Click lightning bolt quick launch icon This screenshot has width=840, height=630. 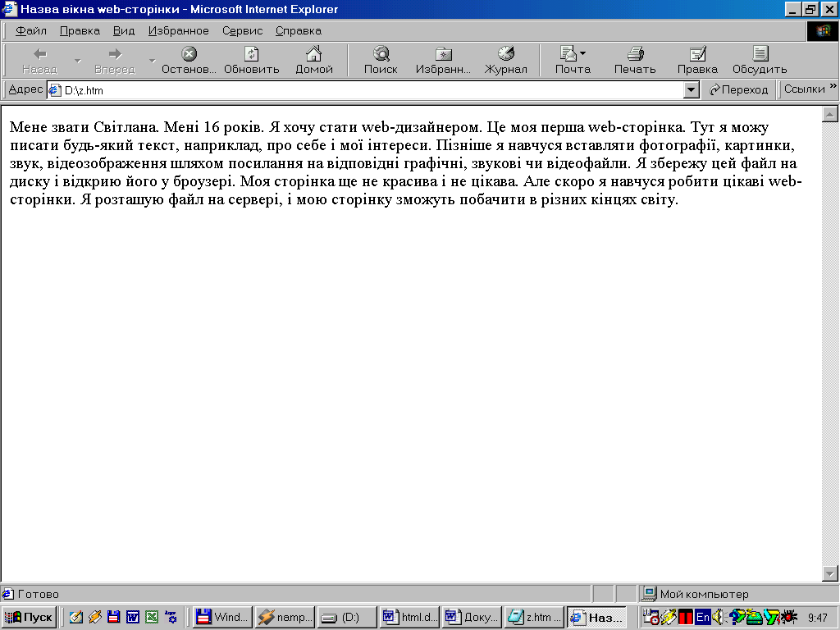pyautogui.click(x=95, y=617)
